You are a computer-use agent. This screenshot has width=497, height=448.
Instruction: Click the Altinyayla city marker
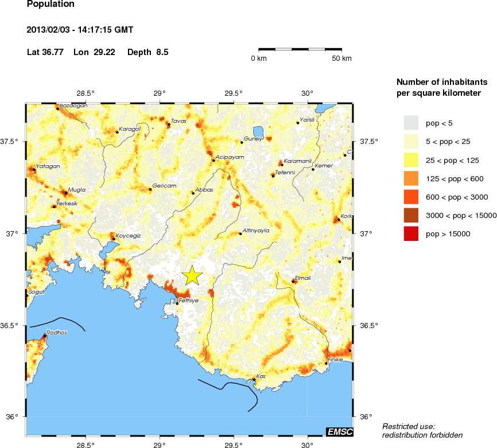pos(240,233)
